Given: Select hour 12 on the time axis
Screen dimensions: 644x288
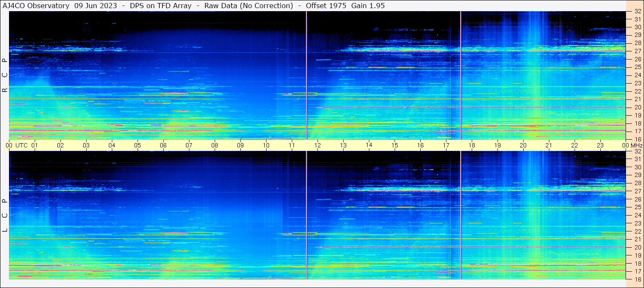Looking at the screenshot, I should click(x=318, y=145).
